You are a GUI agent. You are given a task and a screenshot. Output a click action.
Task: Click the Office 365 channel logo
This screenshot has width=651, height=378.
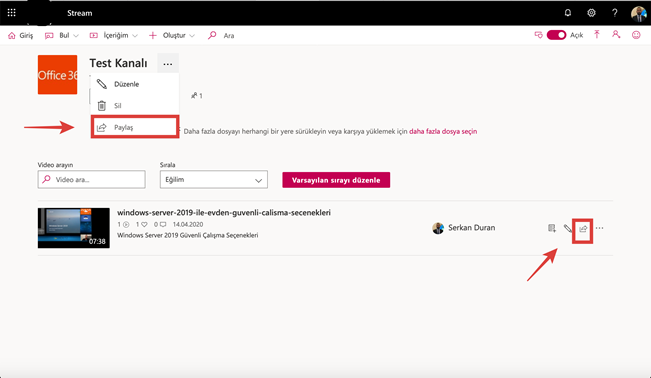point(57,75)
